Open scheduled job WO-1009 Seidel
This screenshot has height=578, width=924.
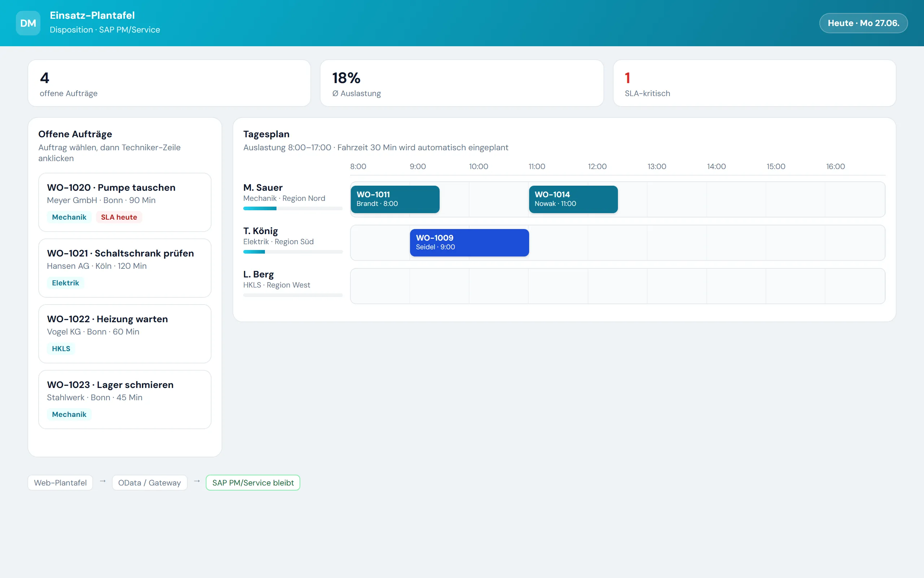click(469, 243)
